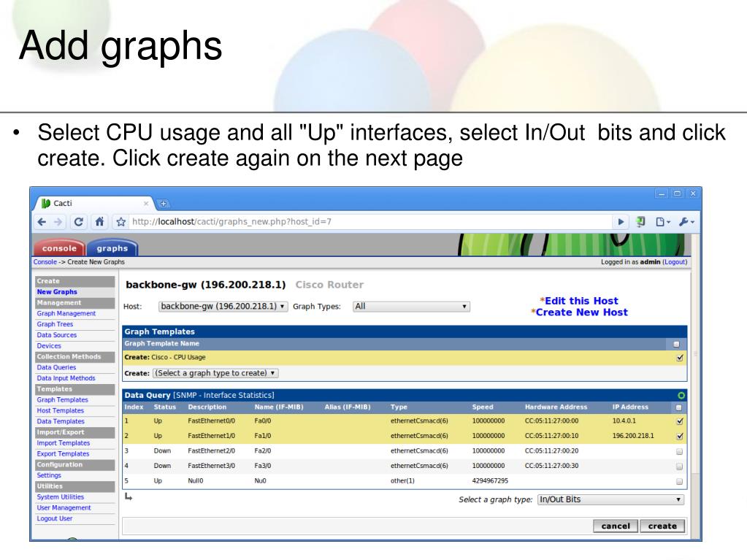This screenshot has height=560, width=747.
Task: Uncheck the Cisco - CPU Usage checkbox
Action: pyautogui.click(x=680, y=358)
